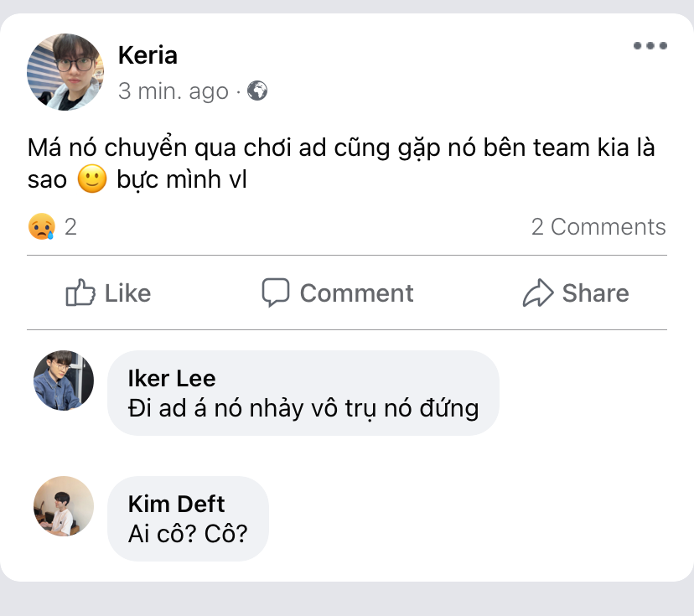
Task: Open Keria's profile picture
Action: [x=65, y=72]
